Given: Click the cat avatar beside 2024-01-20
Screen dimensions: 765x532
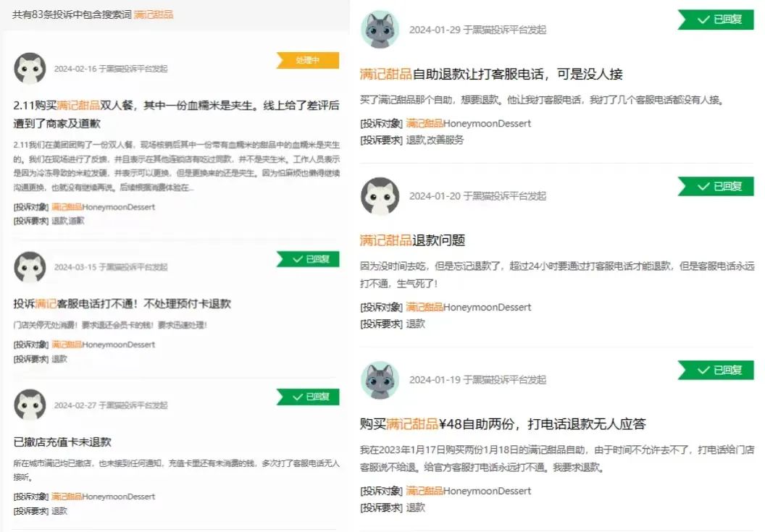Looking at the screenshot, I should pyautogui.click(x=380, y=196).
